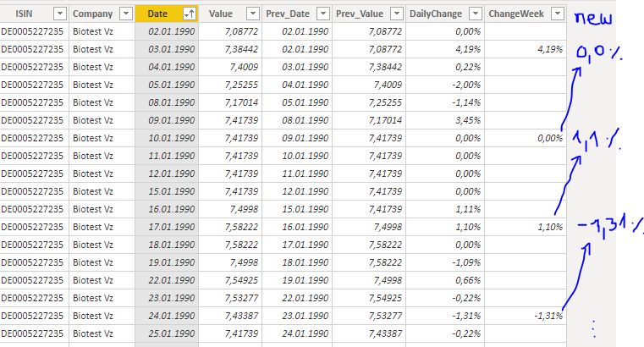Click Value cell in the 16.01.1990 row
The height and width of the screenshot is (347, 644).
[230, 209]
